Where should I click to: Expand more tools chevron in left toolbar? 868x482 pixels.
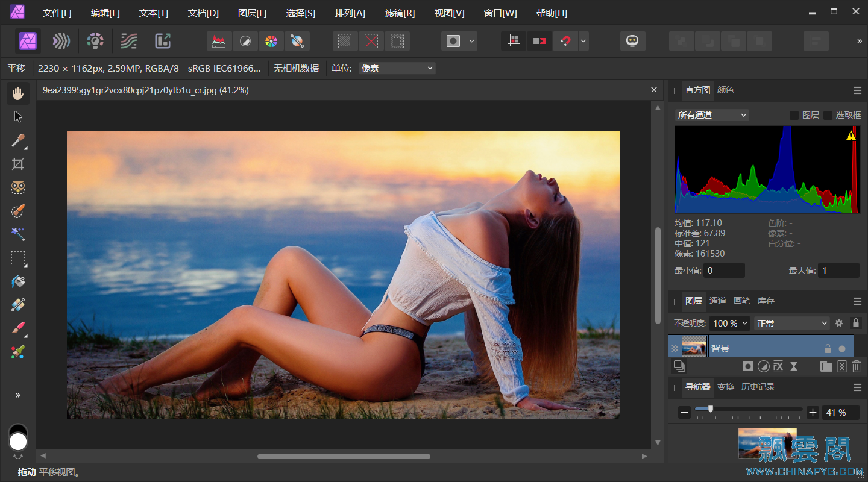(x=18, y=395)
